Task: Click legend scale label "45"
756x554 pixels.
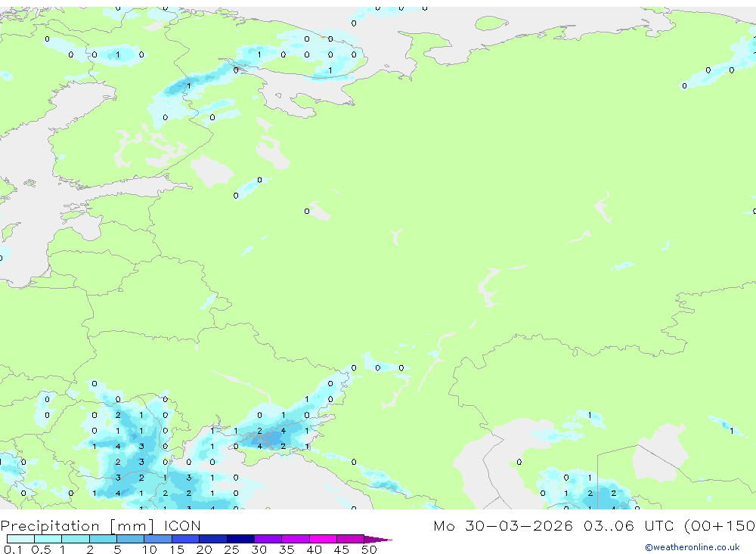Action: click(x=342, y=549)
